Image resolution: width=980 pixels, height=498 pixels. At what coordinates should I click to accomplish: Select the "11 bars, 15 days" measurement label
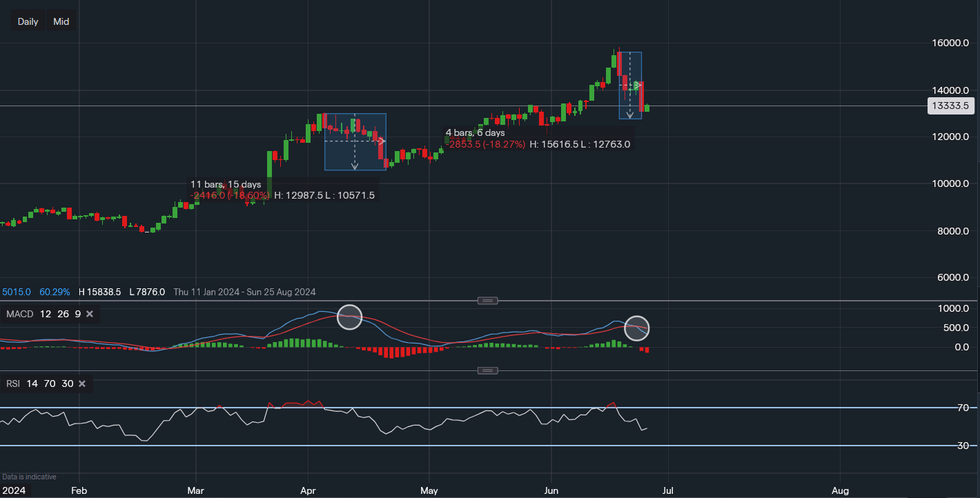click(226, 184)
